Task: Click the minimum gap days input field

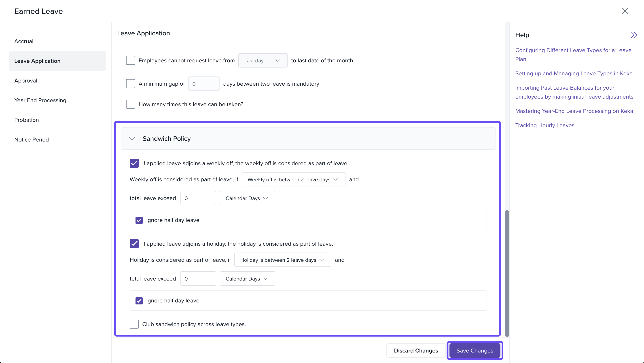Action: [x=204, y=84]
